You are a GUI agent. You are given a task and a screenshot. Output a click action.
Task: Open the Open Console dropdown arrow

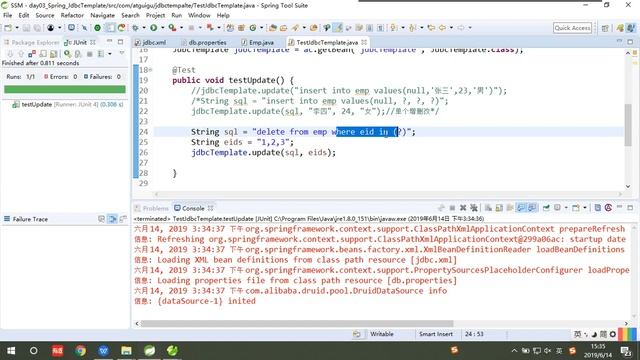[585, 208]
